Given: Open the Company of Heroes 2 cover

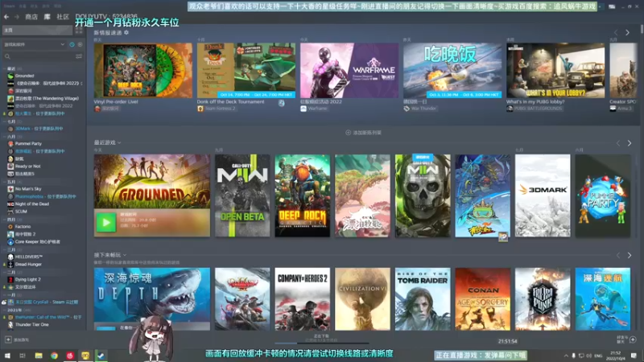Looking at the screenshot, I should coord(303,299).
